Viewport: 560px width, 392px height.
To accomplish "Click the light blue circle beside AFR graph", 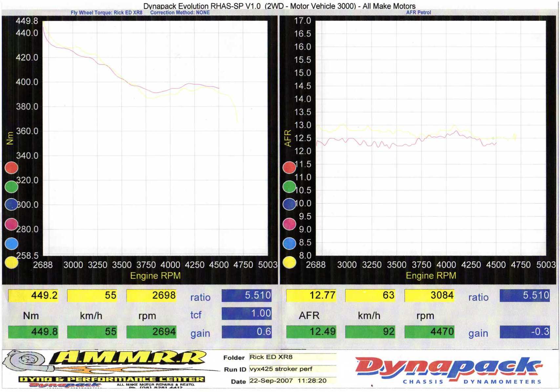I will [289, 244].
